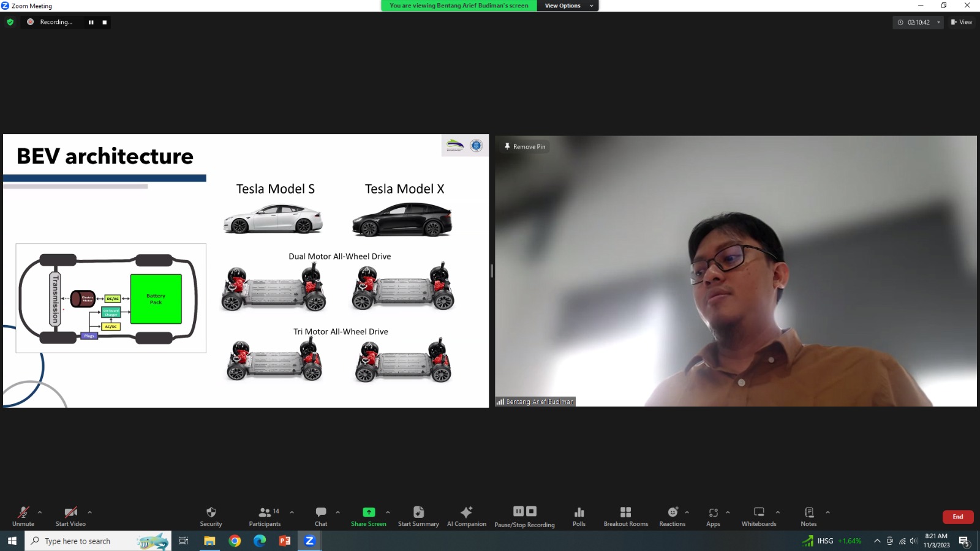The image size is (980, 551).
Task: Pause recording from top-left indicator
Action: [91, 22]
